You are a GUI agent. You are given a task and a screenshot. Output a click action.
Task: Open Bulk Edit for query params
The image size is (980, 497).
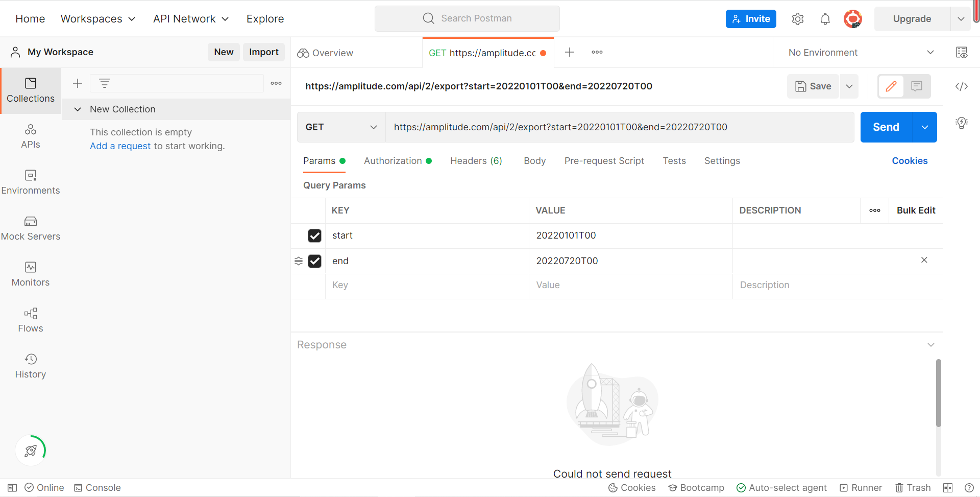916,210
